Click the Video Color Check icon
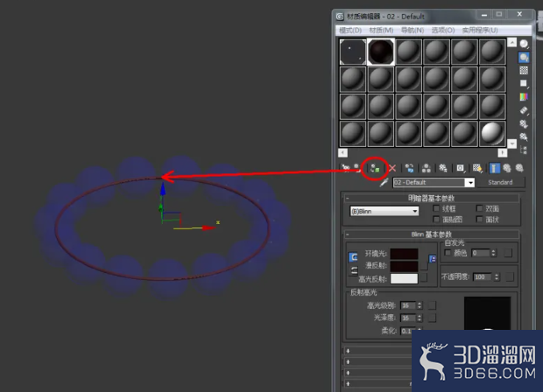543x392 pixels. 524,96
